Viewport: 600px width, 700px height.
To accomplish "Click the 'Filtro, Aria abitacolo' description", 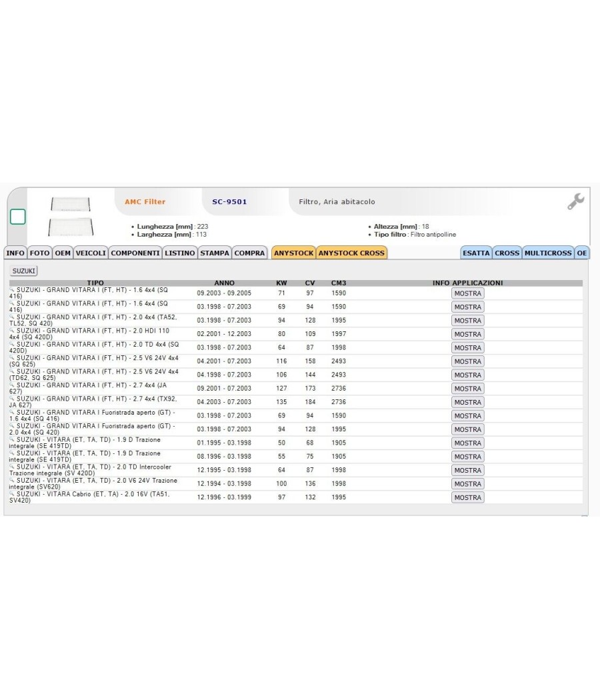I will click(337, 202).
